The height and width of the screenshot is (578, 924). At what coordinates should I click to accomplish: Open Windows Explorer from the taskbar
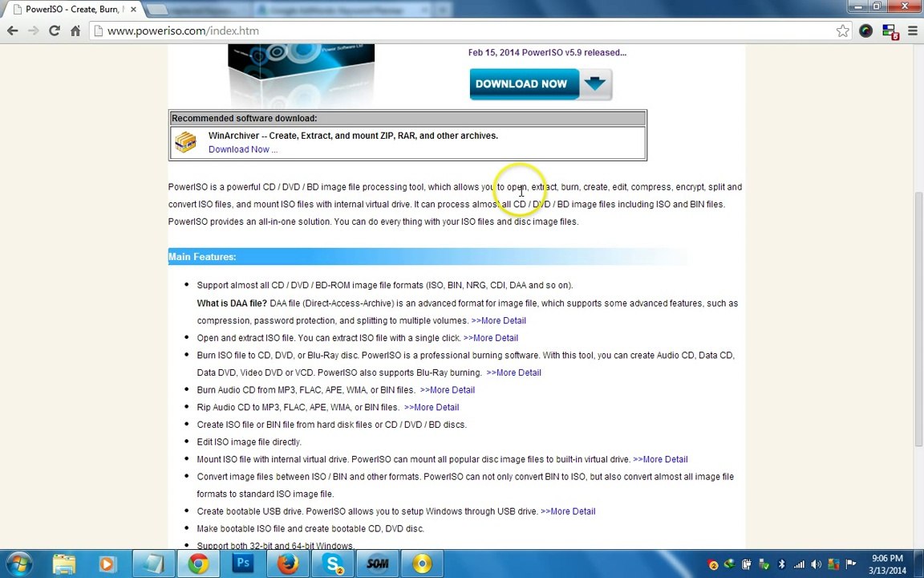(x=64, y=564)
